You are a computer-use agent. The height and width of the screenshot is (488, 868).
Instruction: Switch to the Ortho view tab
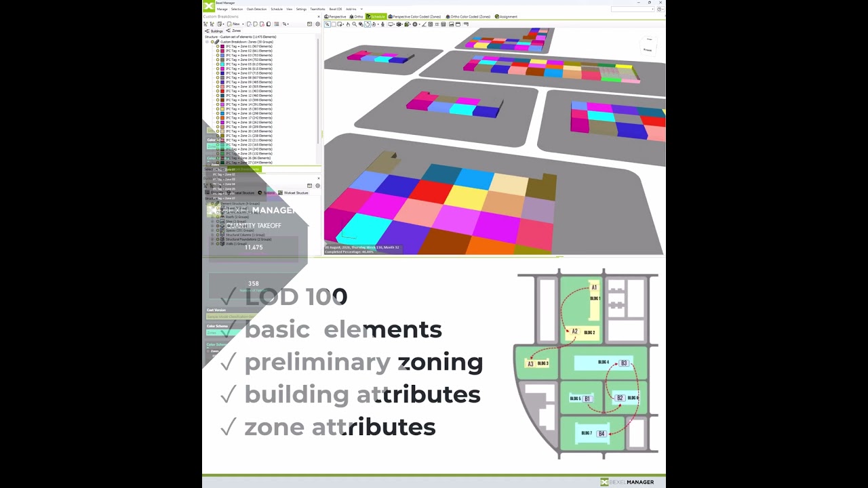(356, 16)
